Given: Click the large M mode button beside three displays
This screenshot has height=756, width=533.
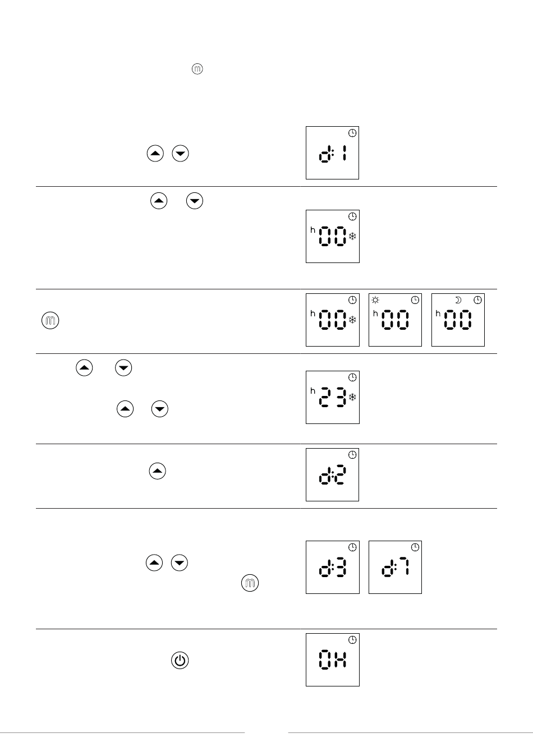Looking at the screenshot, I should pos(50,321).
